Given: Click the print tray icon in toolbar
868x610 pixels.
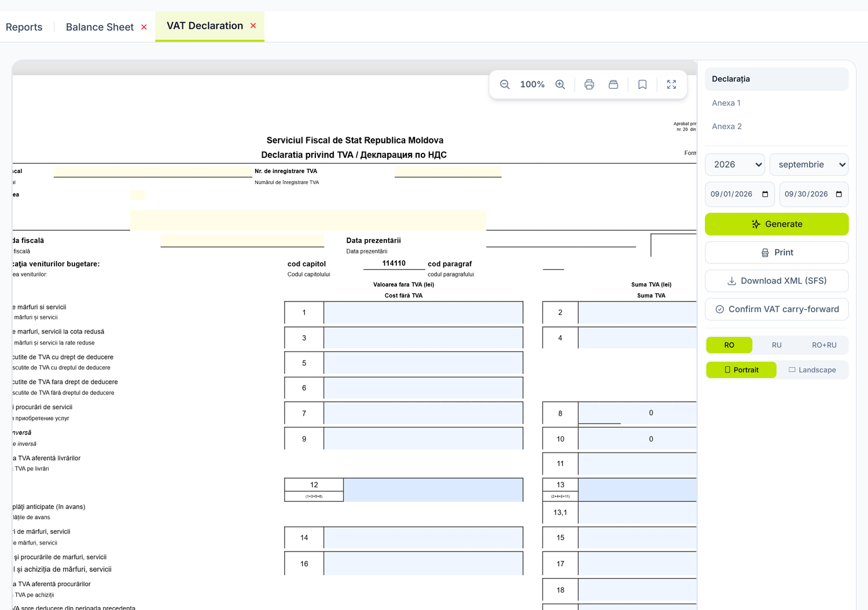Looking at the screenshot, I should (x=613, y=84).
